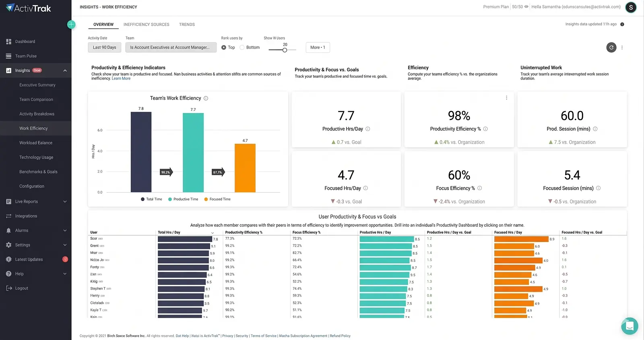Switch to the Trends tab
The width and height of the screenshot is (644, 340).
click(x=187, y=25)
